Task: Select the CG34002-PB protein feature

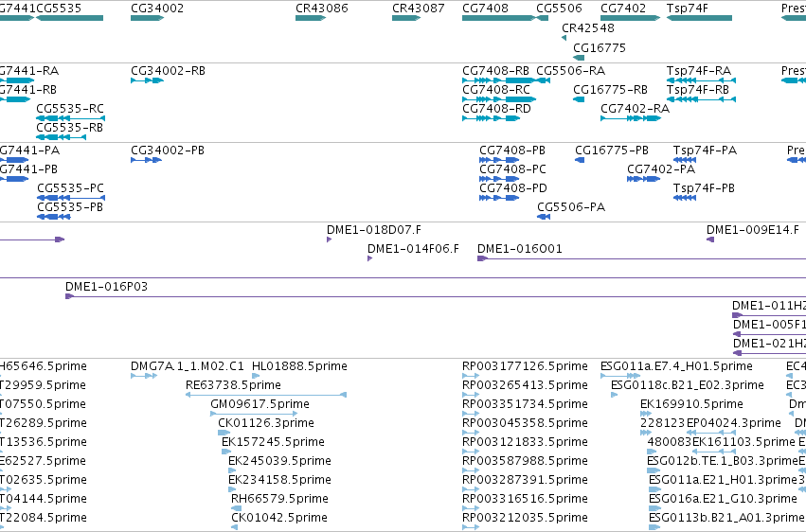Action: 147,160
